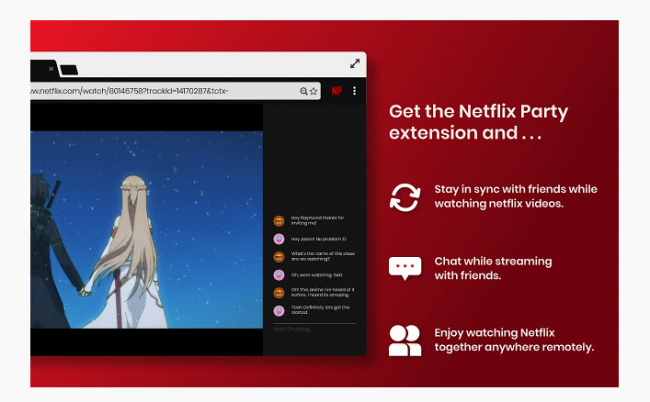Viewport: 650px width, 402px height.
Task: Click the pink avatar beside 'Yeah Definitely' message
Action: [x=278, y=311]
